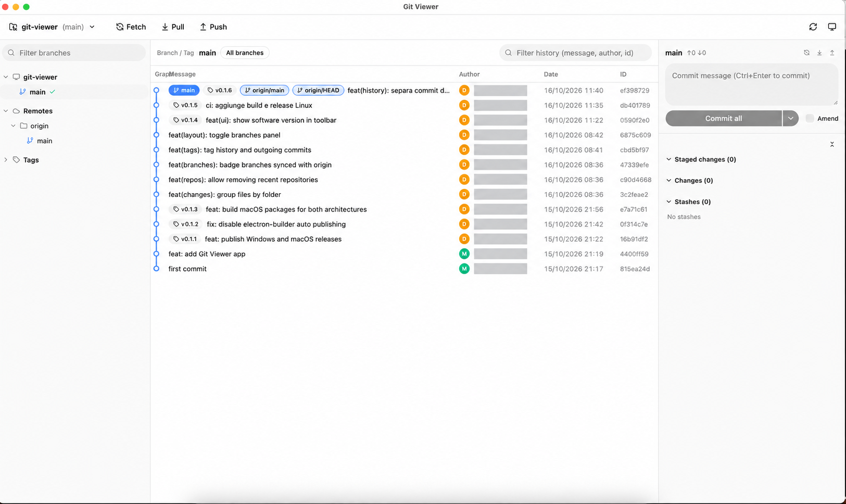This screenshot has width=846, height=504.
Task: Select commit 'feat(changes): group files by folder'
Action: pos(405,194)
